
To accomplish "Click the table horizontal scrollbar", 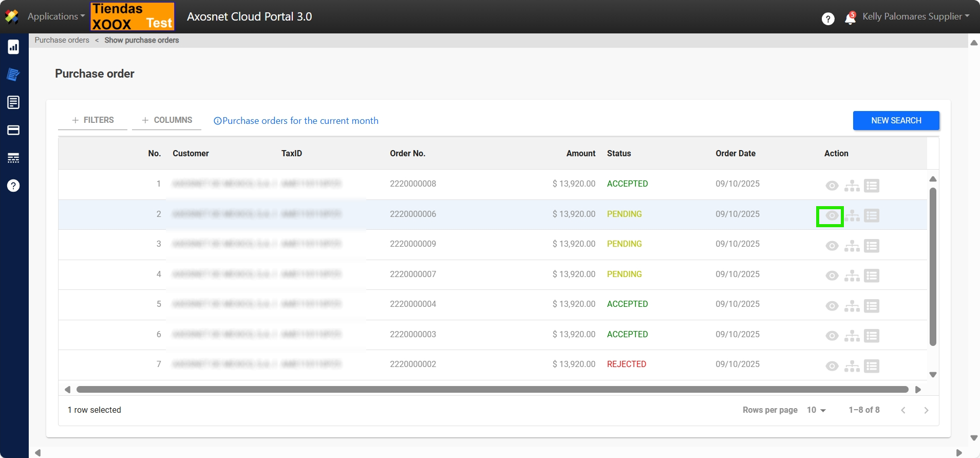I will click(x=492, y=390).
